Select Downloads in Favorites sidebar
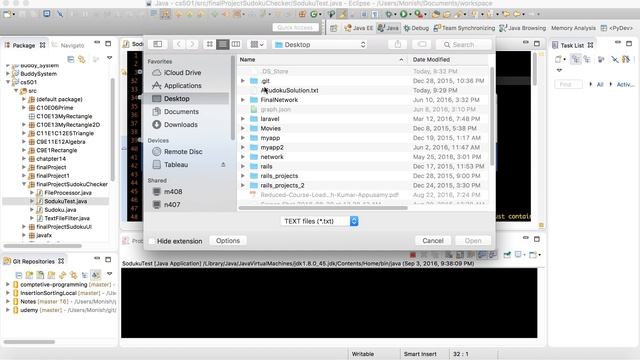 (x=181, y=124)
